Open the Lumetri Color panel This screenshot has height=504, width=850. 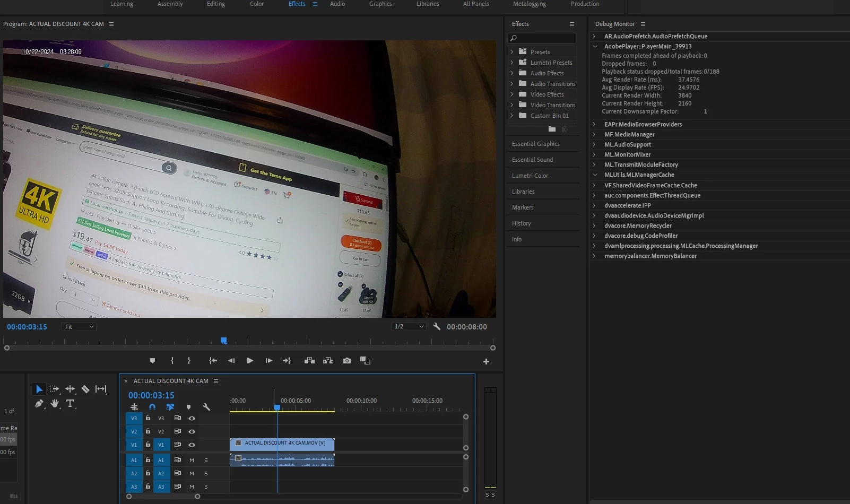point(530,176)
